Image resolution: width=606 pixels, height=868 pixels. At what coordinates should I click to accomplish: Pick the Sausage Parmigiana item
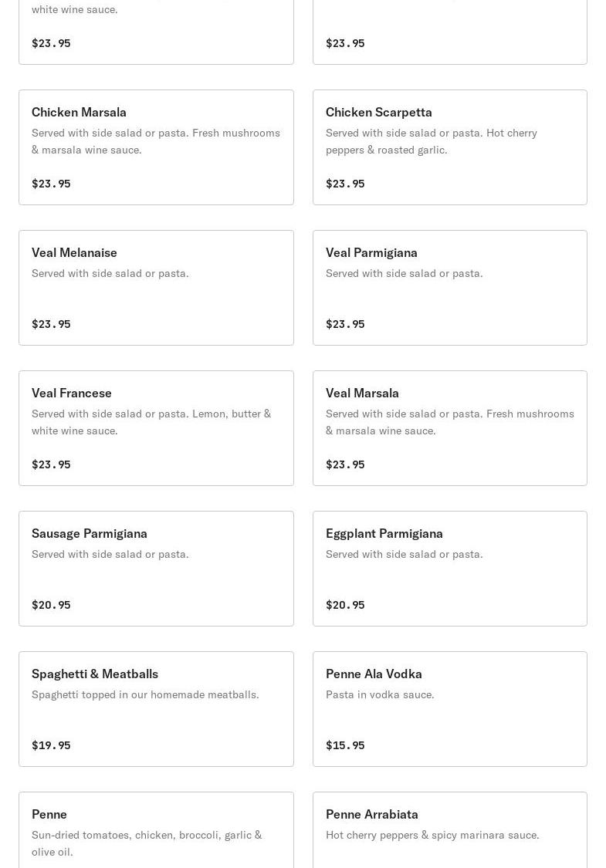[156, 569]
